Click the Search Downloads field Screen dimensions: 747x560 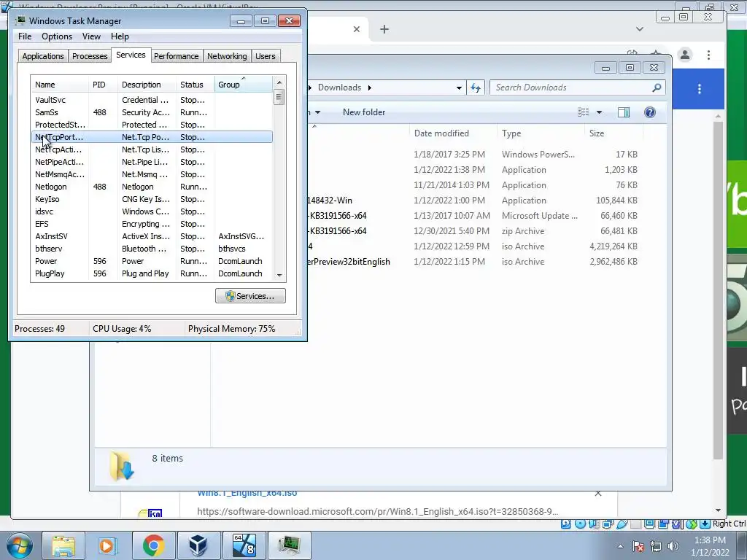(x=577, y=87)
